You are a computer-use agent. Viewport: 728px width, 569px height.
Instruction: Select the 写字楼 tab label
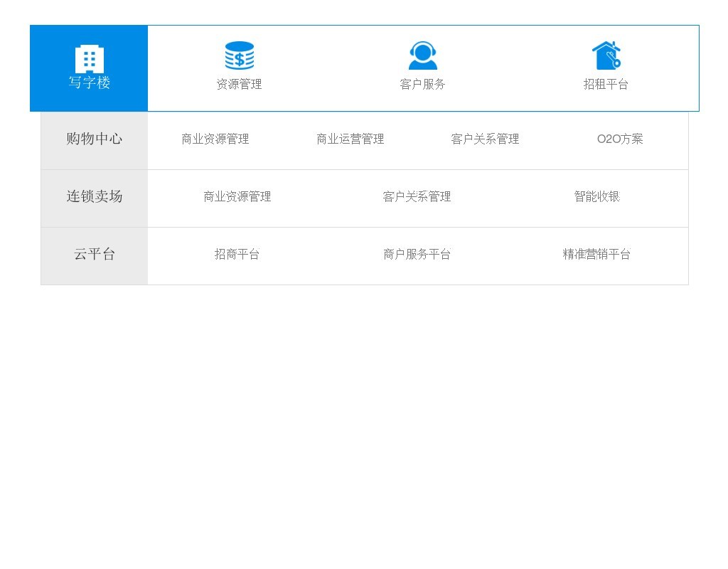(89, 83)
